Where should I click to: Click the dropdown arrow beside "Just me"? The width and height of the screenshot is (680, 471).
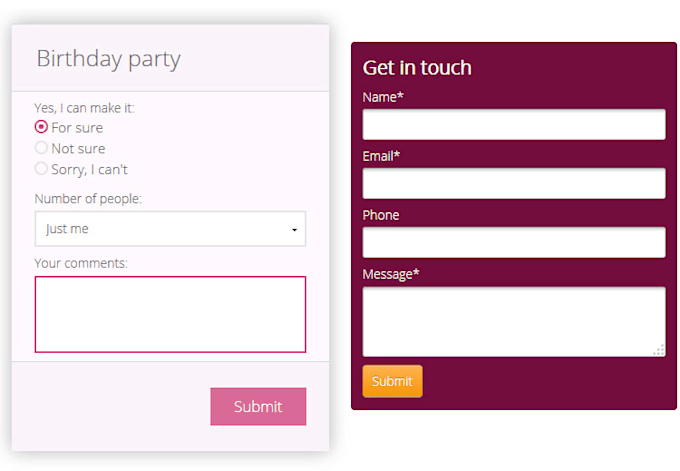[294, 230]
